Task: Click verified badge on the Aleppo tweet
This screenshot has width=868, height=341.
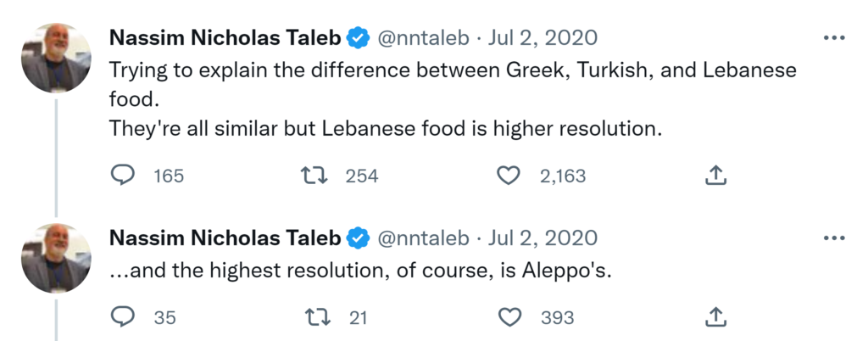Action: (359, 238)
